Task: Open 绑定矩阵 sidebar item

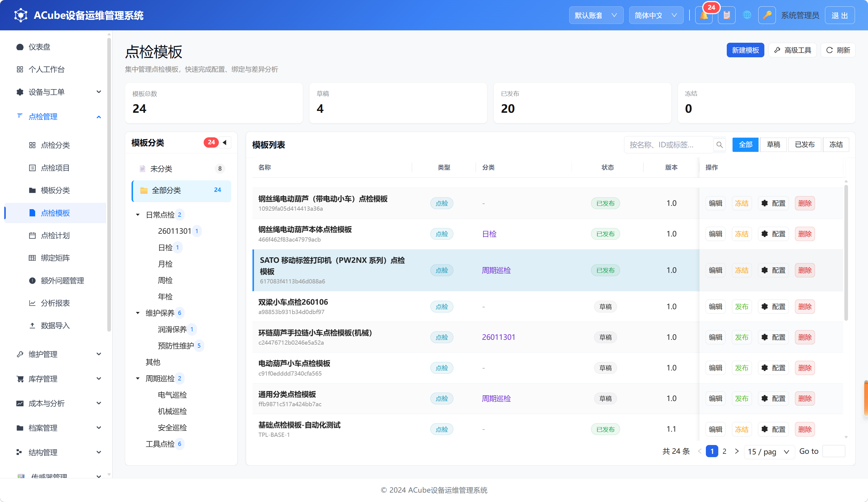Action: 55,258
